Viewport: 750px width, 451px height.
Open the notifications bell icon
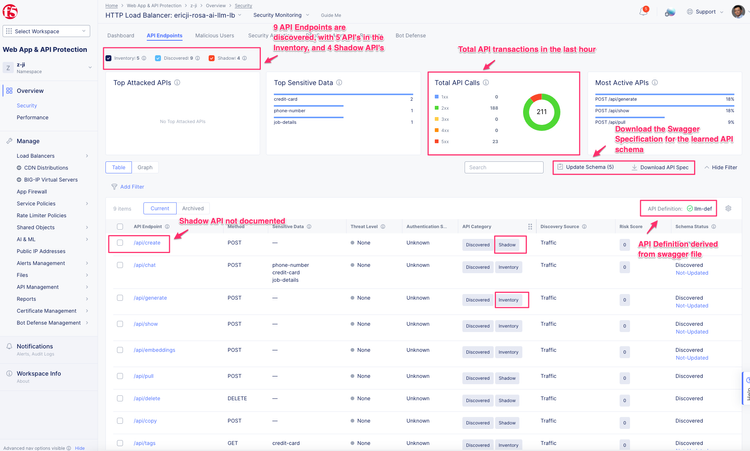pyautogui.click(x=643, y=12)
